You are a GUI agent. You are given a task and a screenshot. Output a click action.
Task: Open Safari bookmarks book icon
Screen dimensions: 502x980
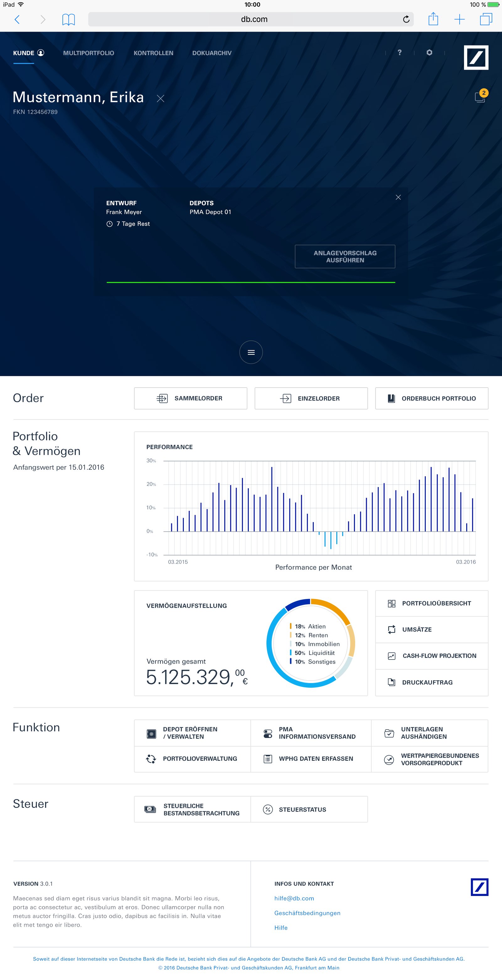click(x=68, y=19)
